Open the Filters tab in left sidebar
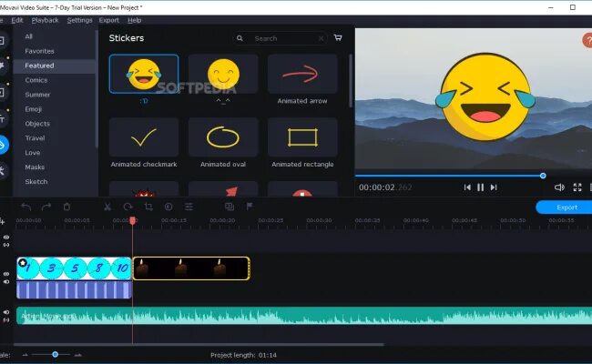The image size is (592, 364). (x=2, y=66)
